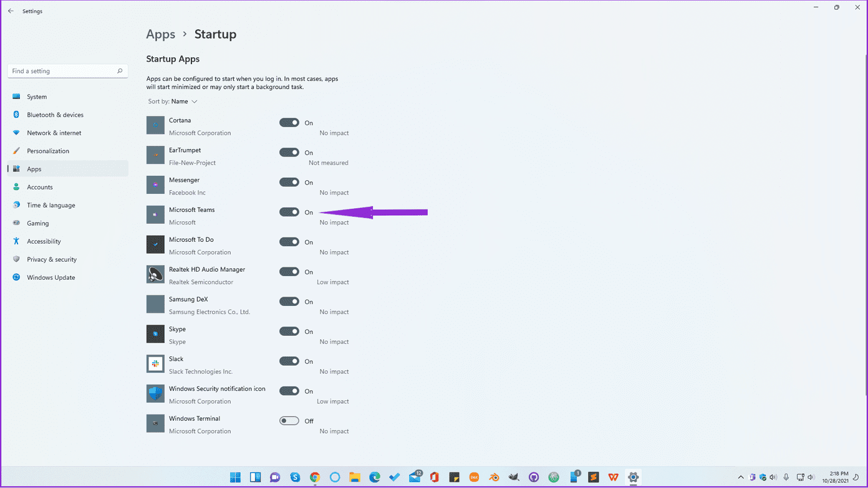Turn off Microsoft To Do startup
The image size is (868, 488).
coord(289,242)
